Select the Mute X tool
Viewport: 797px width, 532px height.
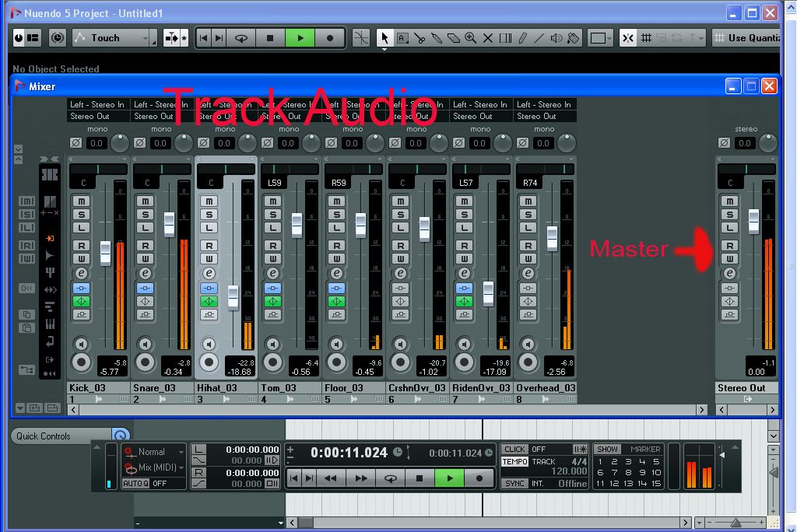[488, 38]
